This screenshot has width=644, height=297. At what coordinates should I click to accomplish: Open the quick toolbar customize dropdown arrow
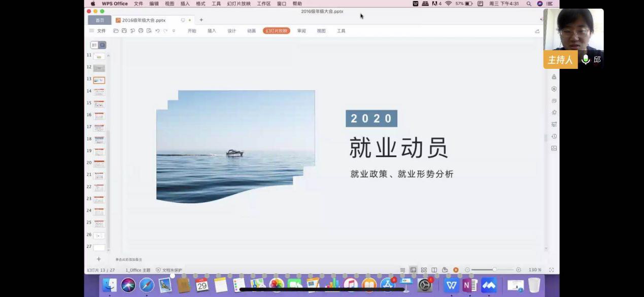coord(174,31)
